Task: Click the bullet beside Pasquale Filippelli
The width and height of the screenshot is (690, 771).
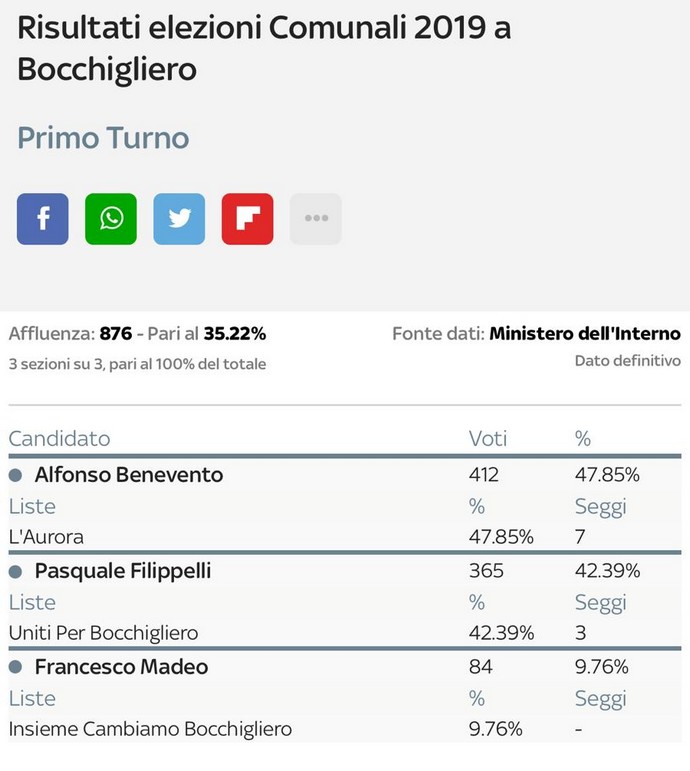Action: click(16, 571)
